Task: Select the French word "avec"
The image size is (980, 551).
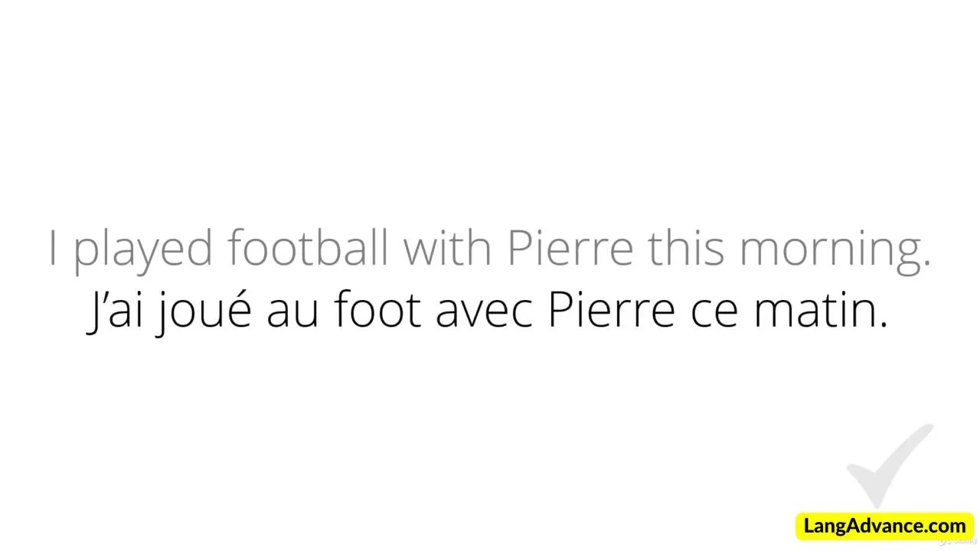Action: click(x=484, y=313)
